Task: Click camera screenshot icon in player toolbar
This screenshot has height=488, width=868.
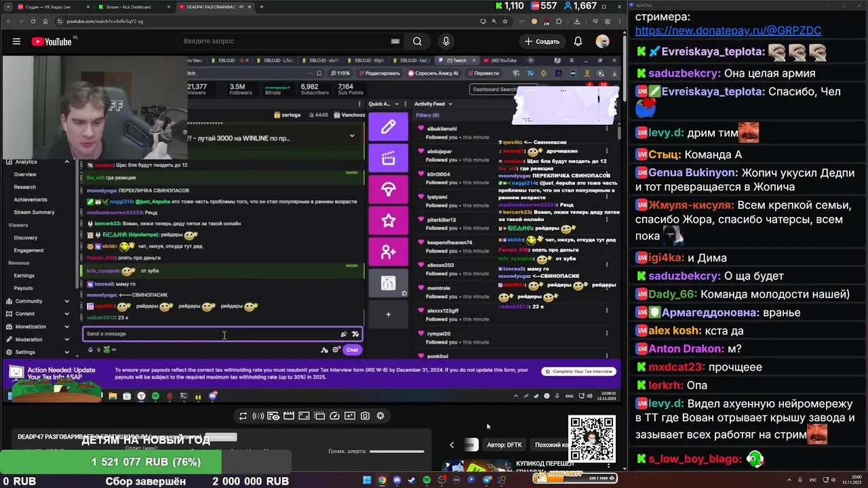Action: click(366, 415)
